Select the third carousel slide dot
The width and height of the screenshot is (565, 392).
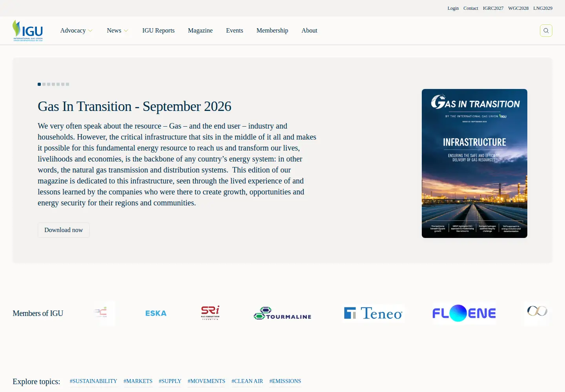tap(49, 84)
